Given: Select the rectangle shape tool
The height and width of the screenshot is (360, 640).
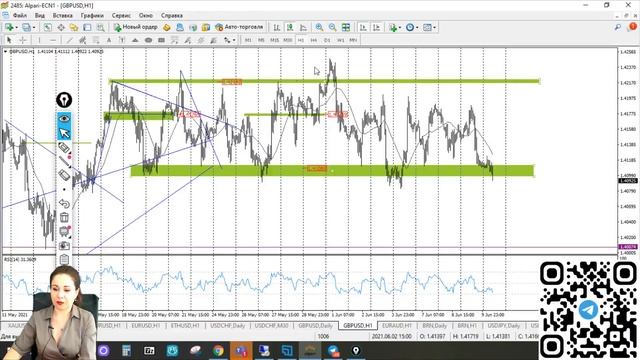Looking at the screenshot, I should [x=161, y=40].
